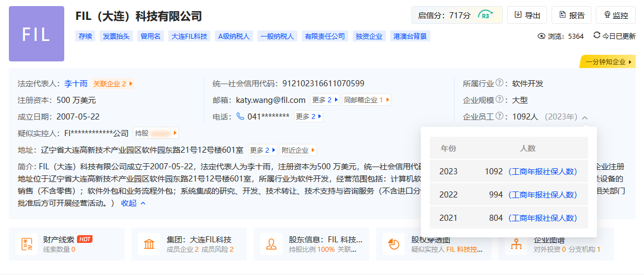Click 持股比例 100% value

(x=326, y=250)
